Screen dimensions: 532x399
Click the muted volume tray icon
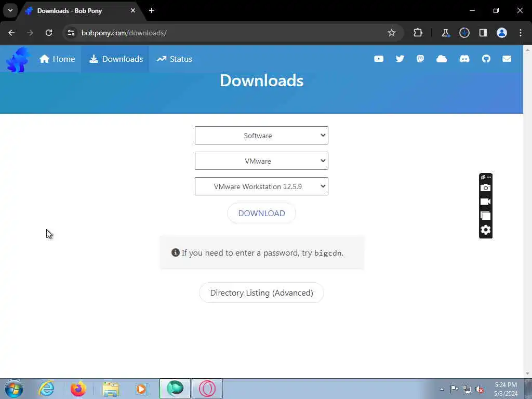point(480,389)
